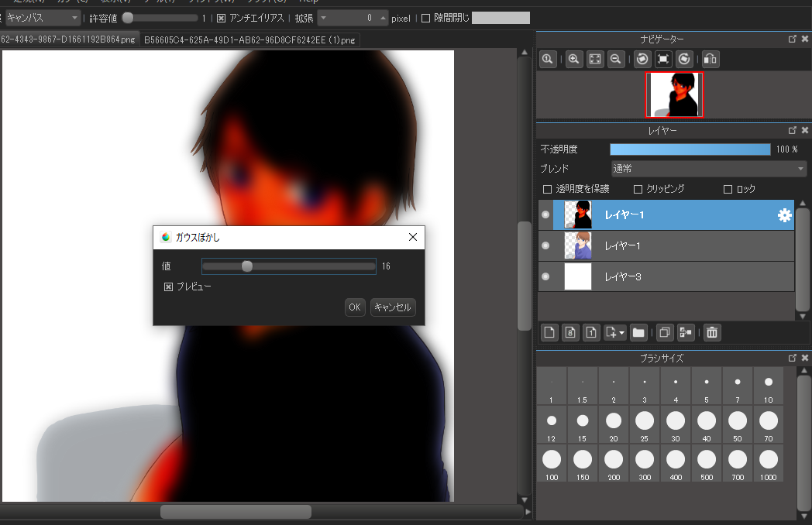The width and height of the screenshot is (812, 525).
Task: Uncheck the プレビュー checkbox in blur dialog
Action: [168, 287]
